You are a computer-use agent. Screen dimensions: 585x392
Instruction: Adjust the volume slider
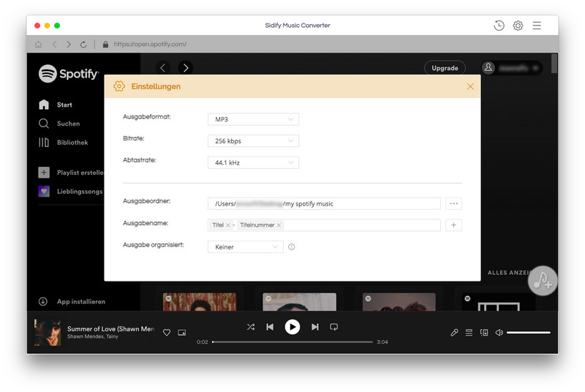pos(528,332)
